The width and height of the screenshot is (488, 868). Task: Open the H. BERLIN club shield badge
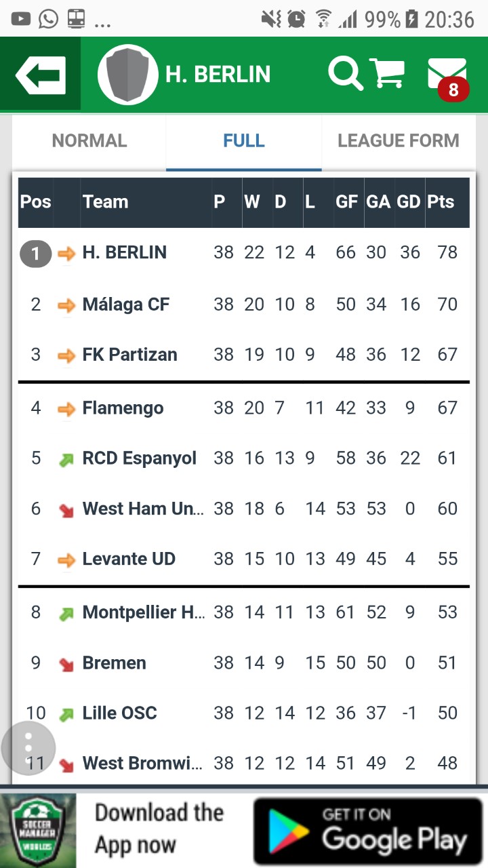127,74
